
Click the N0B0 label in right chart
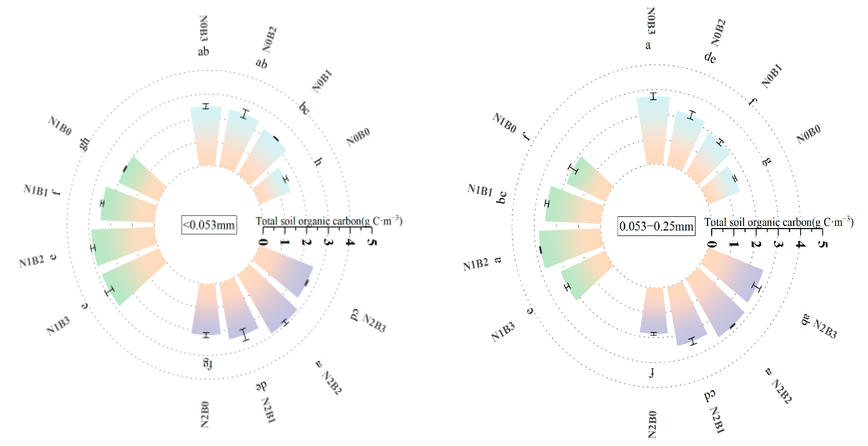pos(808,134)
